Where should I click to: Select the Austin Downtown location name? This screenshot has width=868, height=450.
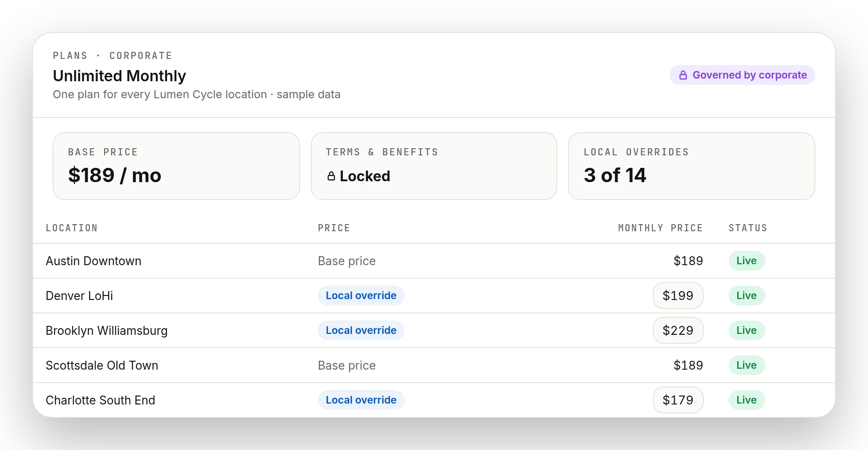click(x=93, y=261)
